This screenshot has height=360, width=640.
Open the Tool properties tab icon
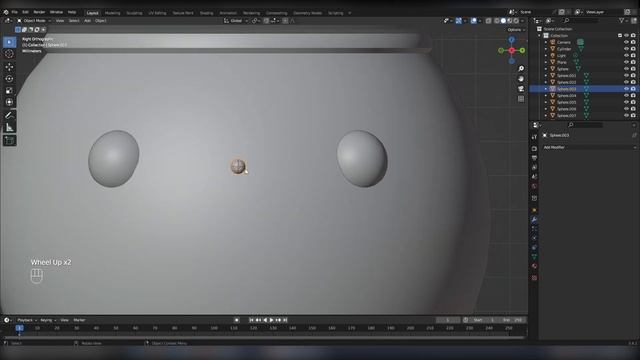pos(534,137)
